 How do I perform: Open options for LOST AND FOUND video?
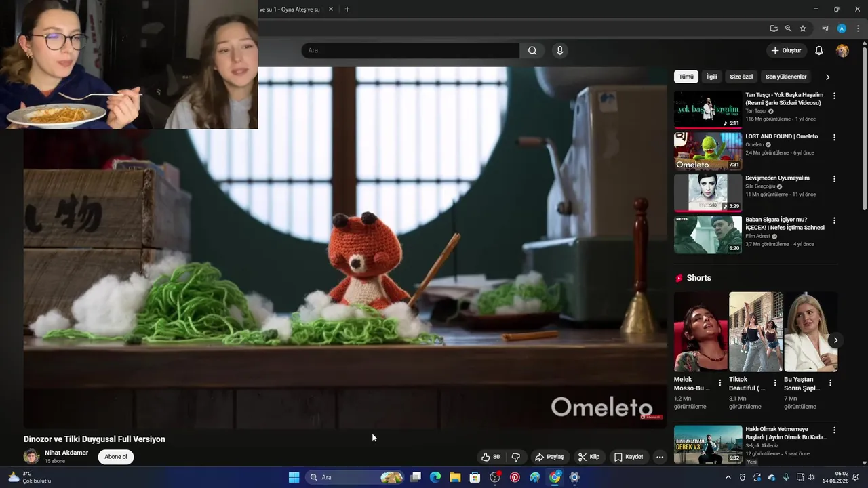(x=834, y=138)
